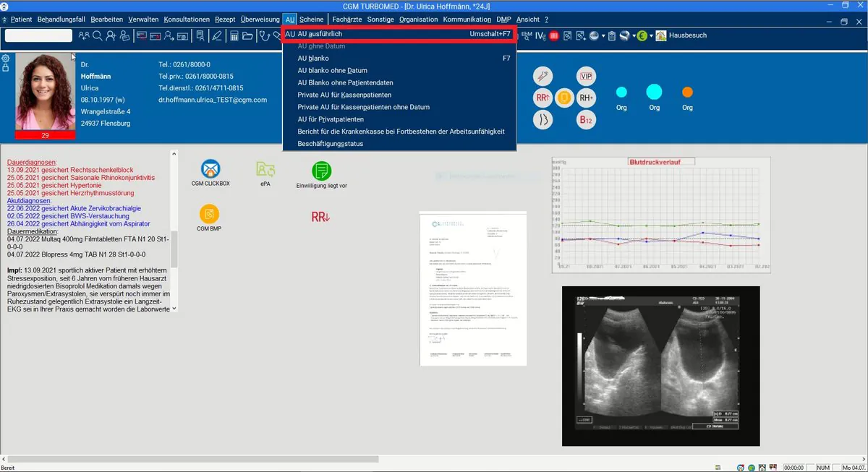
Task: Click the Dauermedikation heading
Action: 32,231
